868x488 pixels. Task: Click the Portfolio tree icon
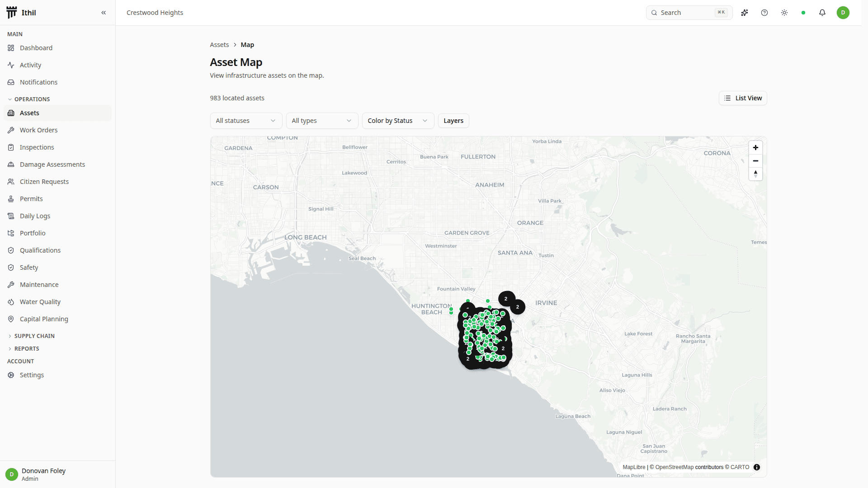[11, 233]
